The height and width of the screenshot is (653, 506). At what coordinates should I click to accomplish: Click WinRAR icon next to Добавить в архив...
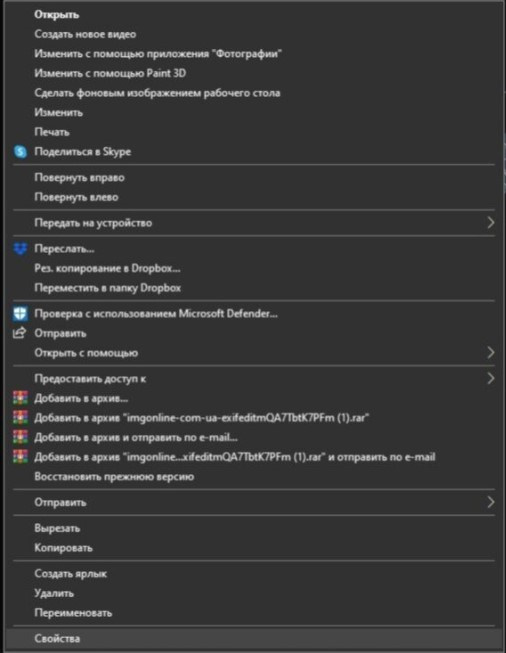tap(20, 398)
